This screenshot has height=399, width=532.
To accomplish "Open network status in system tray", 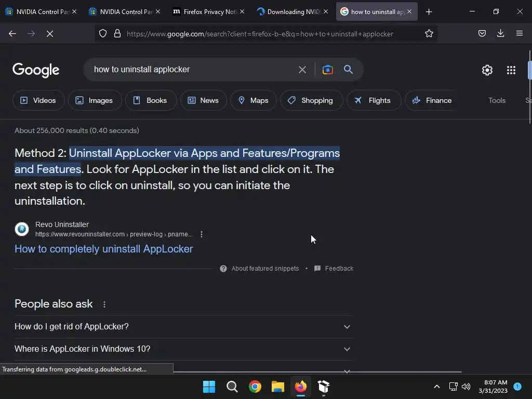I will pos(453,387).
